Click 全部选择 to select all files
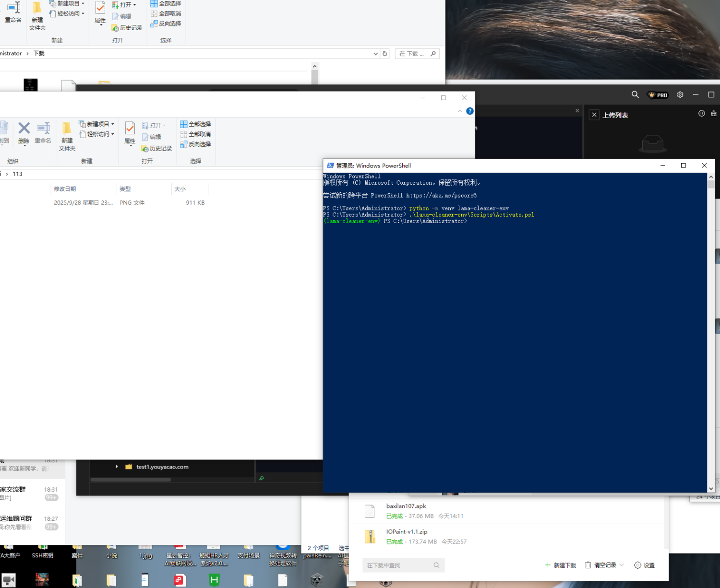The width and height of the screenshot is (720, 588). pos(195,124)
